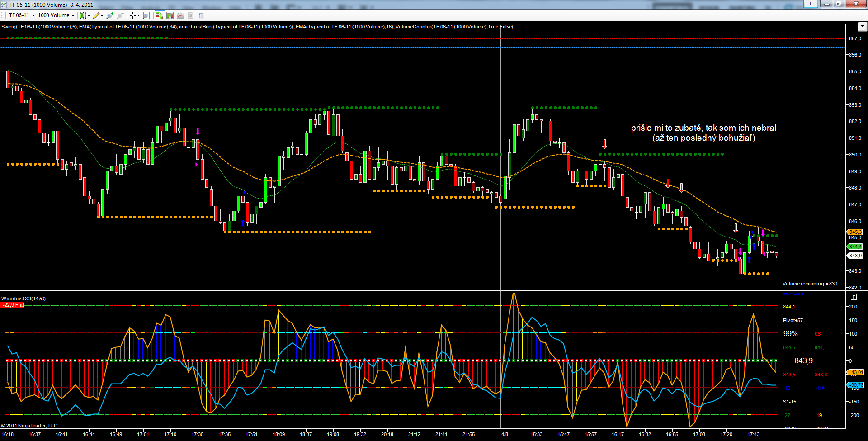868x441 pixels.
Task: Select the pencil drawing tools icon
Action: [x=98, y=15]
